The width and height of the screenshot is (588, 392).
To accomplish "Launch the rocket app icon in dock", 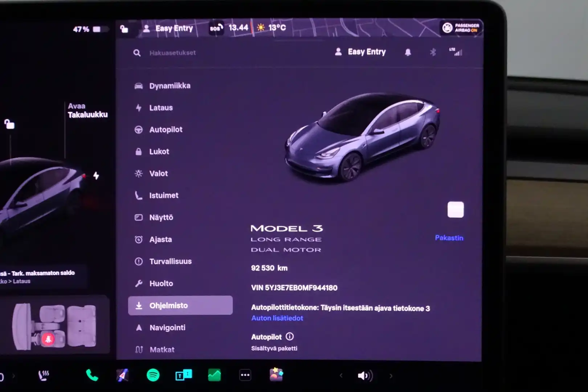I will click(123, 375).
